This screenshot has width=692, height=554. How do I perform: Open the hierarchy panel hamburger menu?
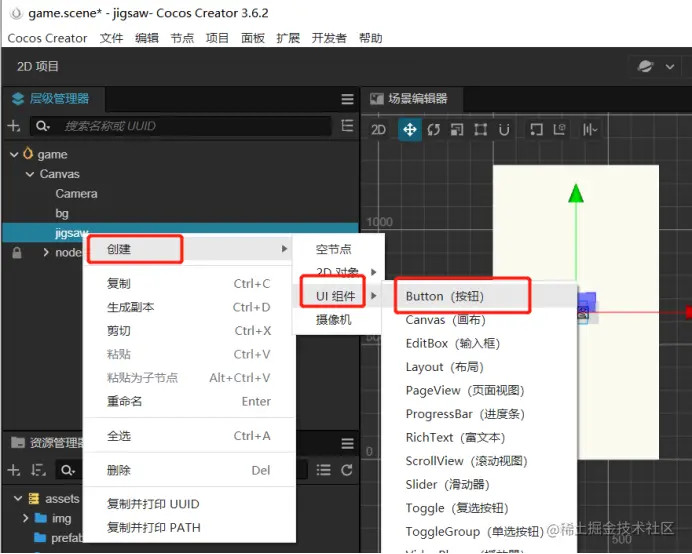pyautogui.click(x=347, y=99)
